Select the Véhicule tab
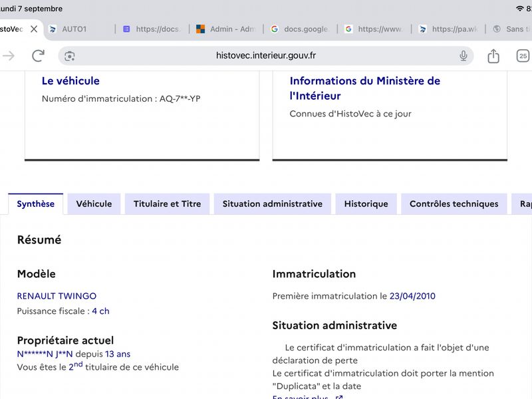532x399 pixels. point(94,204)
